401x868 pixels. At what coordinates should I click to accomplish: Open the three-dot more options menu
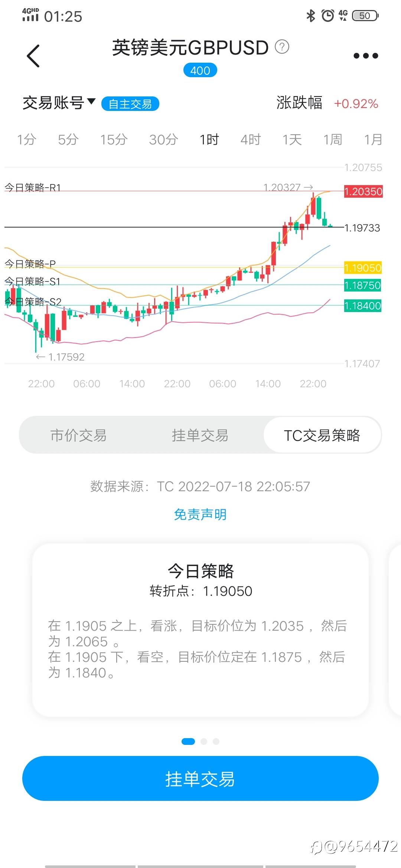click(x=365, y=56)
